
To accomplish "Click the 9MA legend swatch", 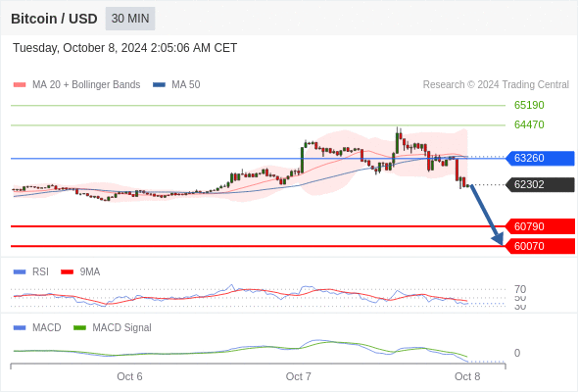I will click(67, 272).
